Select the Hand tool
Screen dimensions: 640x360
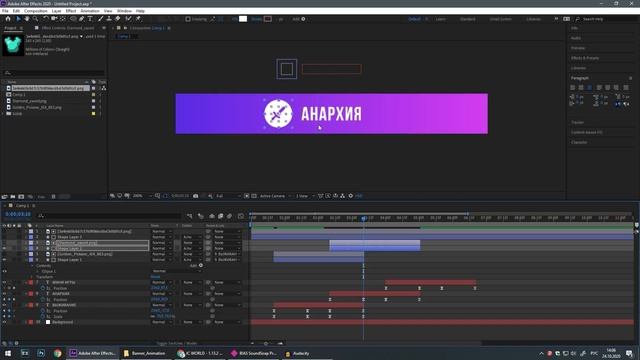coord(27,19)
